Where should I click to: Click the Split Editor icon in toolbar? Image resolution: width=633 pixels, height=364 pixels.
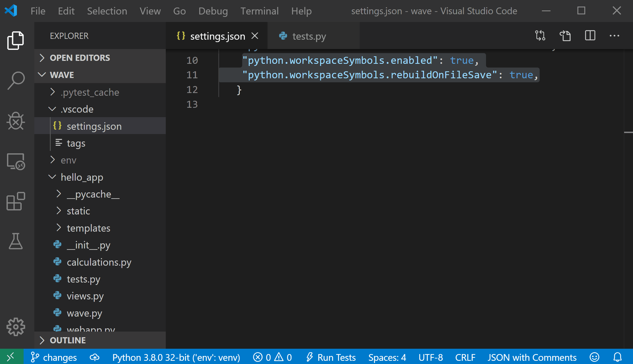590,36
